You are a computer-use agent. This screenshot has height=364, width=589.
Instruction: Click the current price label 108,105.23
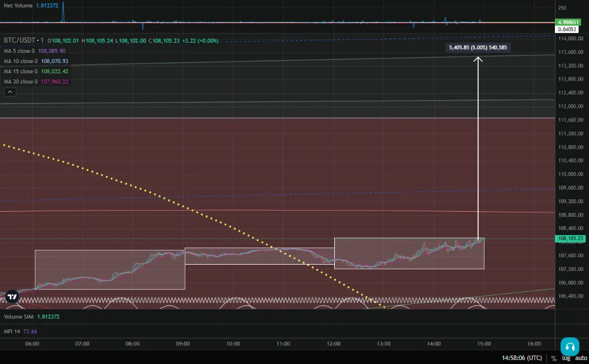point(570,239)
